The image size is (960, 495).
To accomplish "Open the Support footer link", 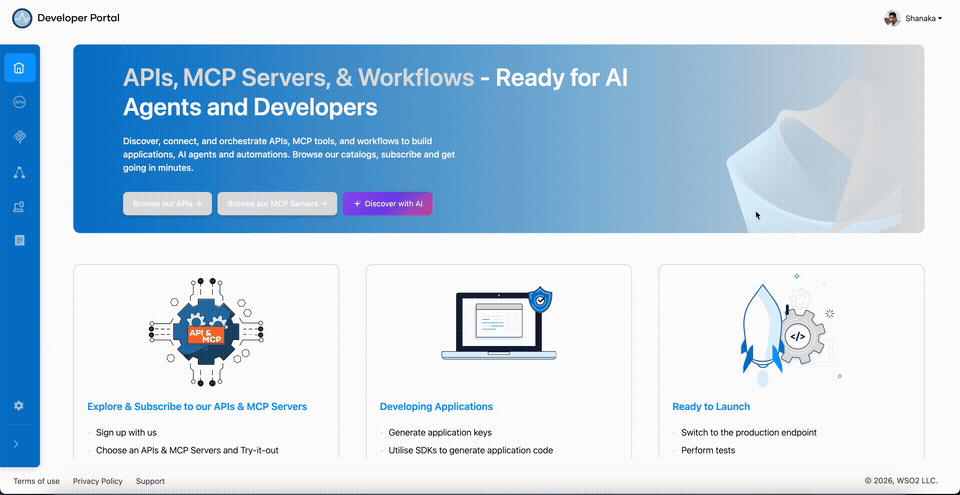I will click(x=150, y=481).
